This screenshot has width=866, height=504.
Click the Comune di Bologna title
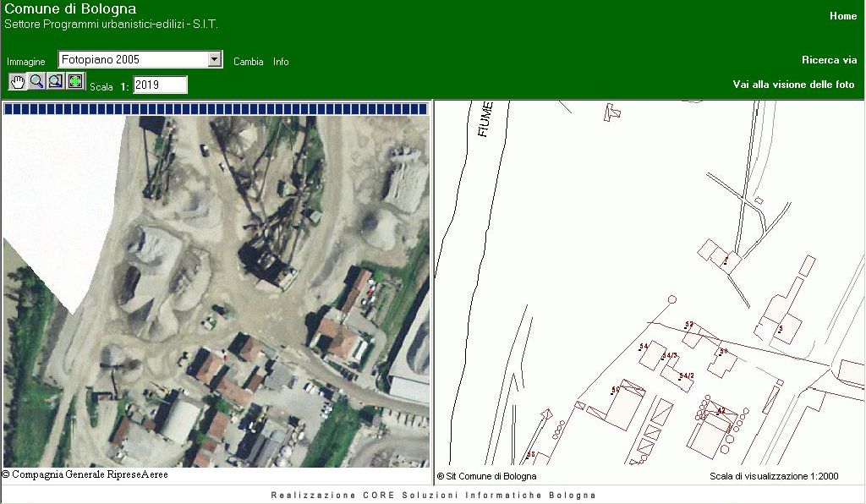click(70, 9)
